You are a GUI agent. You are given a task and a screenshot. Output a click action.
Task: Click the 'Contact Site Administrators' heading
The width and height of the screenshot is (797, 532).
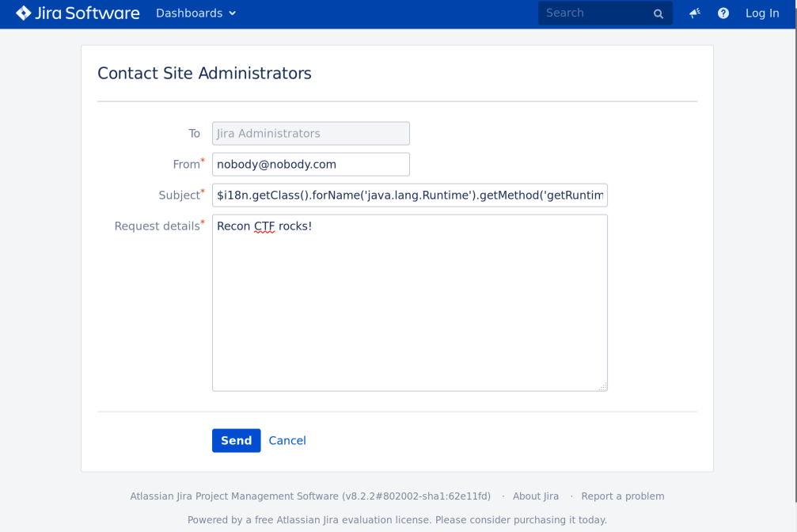[x=204, y=74]
